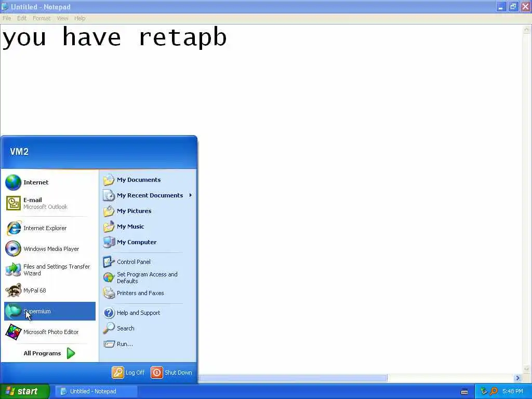Close the Notepad window
Image resolution: width=532 pixels, height=399 pixels.
(526, 6)
